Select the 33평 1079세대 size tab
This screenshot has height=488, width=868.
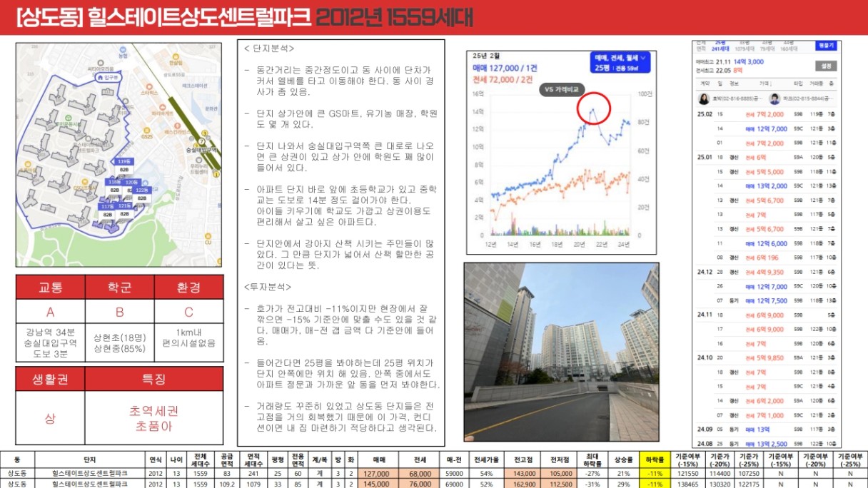745,46
